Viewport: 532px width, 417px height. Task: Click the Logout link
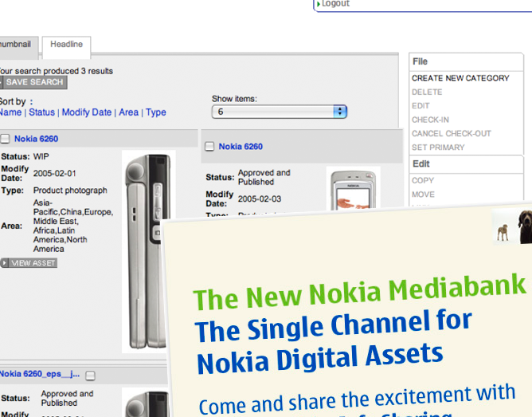coord(335,3)
